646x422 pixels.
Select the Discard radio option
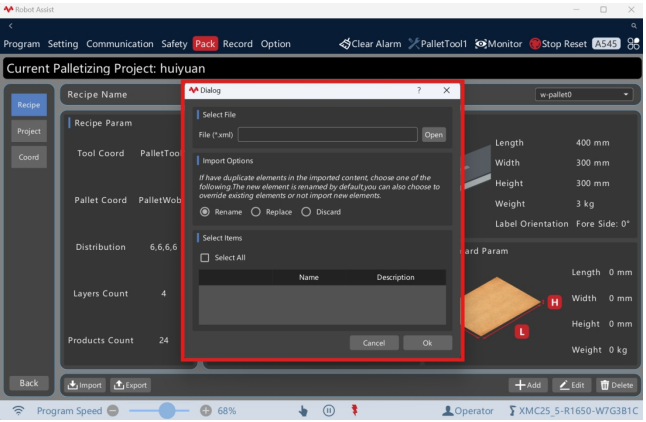306,212
